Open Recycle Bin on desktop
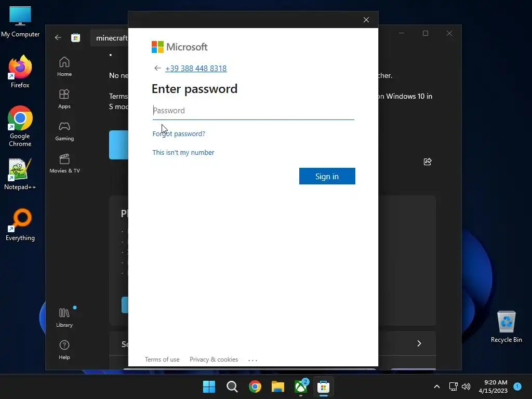 [x=506, y=326]
